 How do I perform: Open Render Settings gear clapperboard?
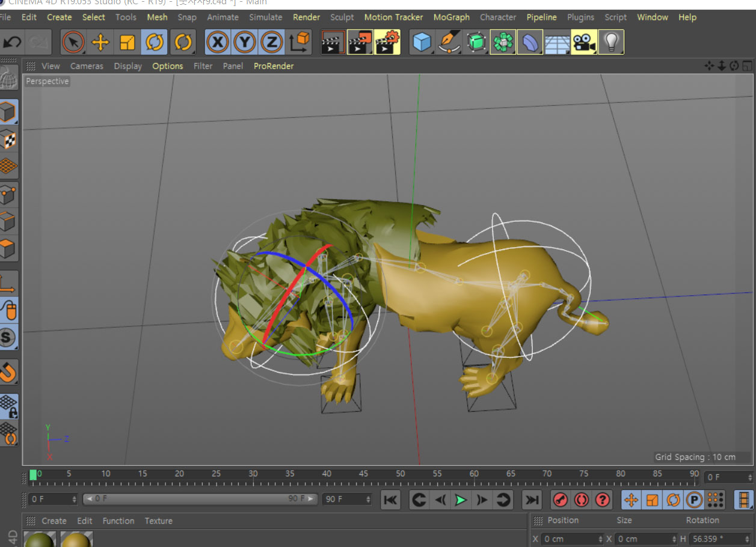tap(387, 42)
